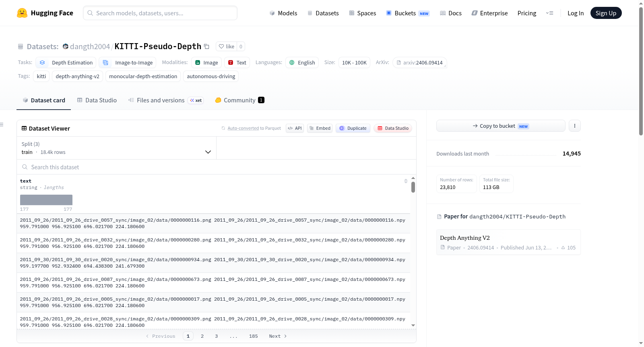The image size is (644, 347).
Task: Click the text length histogram bar
Action: tap(46, 200)
